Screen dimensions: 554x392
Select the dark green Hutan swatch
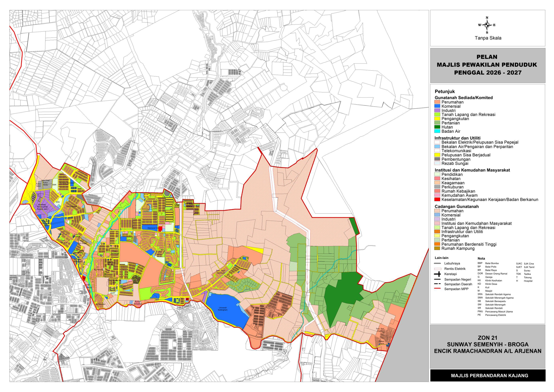tap(437, 127)
